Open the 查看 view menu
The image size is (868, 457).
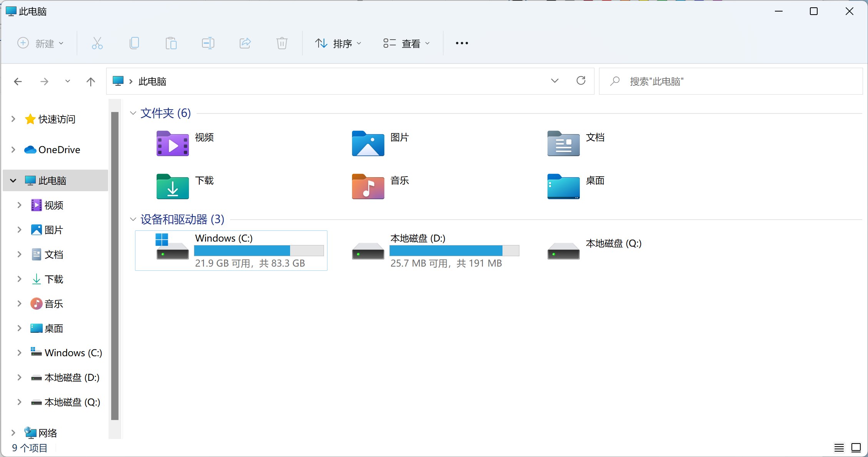(x=406, y=43)
